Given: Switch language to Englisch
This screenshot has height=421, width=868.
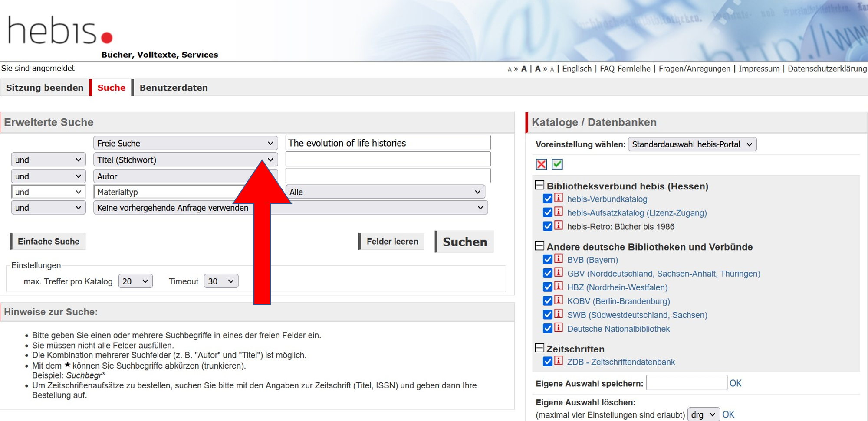Looking at the screenshot, I should 577,69.
